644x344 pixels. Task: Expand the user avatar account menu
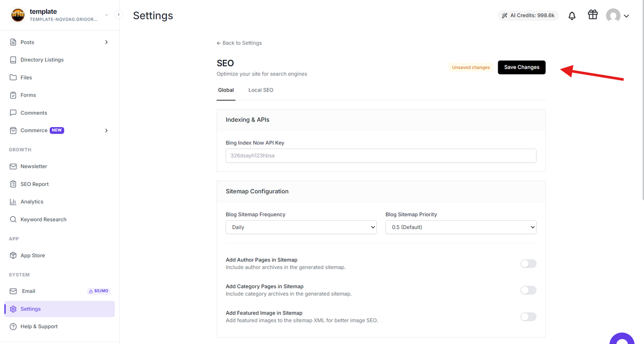coord(617,16)
